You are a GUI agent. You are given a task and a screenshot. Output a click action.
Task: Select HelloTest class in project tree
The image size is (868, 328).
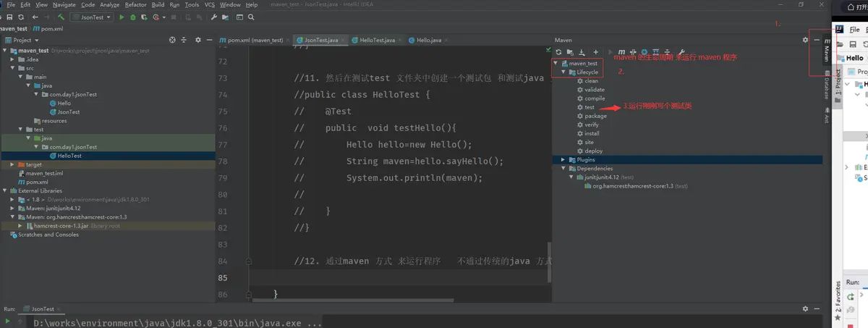coord(69,156)
